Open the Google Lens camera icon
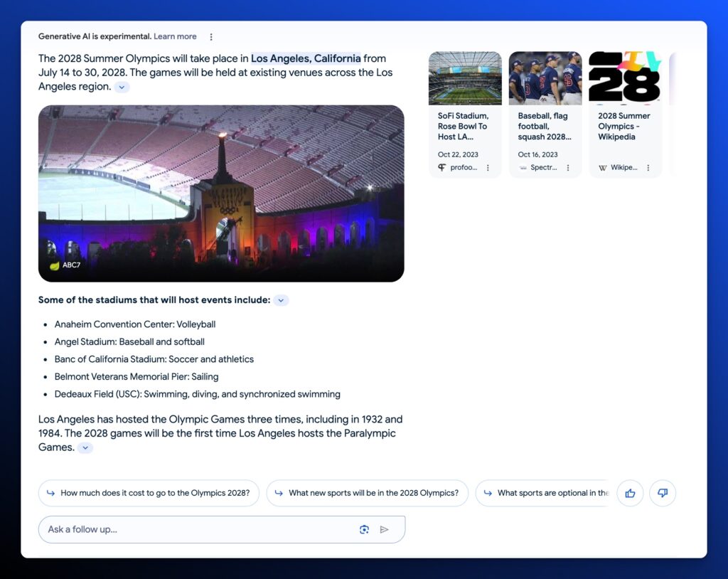Screen dimensions: 728x579 coord(364,529)
